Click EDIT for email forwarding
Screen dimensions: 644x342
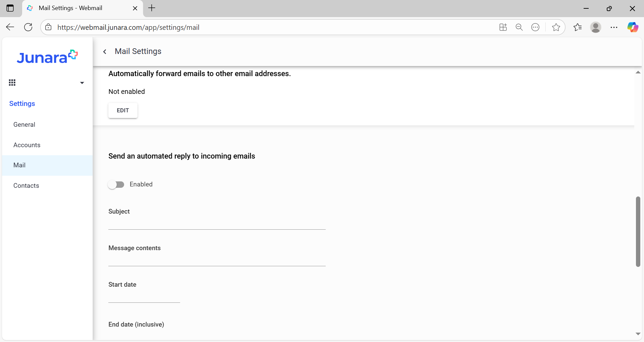click(123, 110)
